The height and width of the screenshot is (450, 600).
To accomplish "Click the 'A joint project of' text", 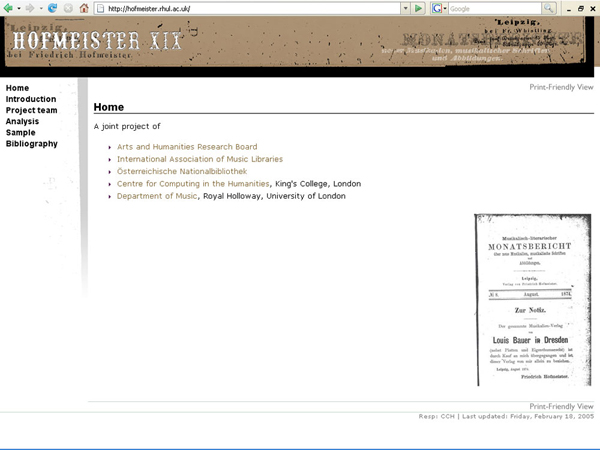I will [127, 126].
